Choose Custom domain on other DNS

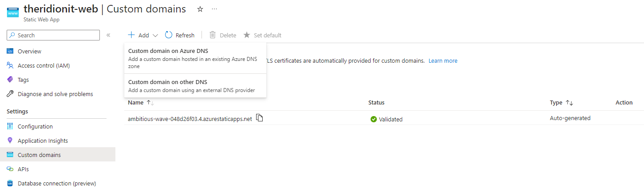[195, 86]
